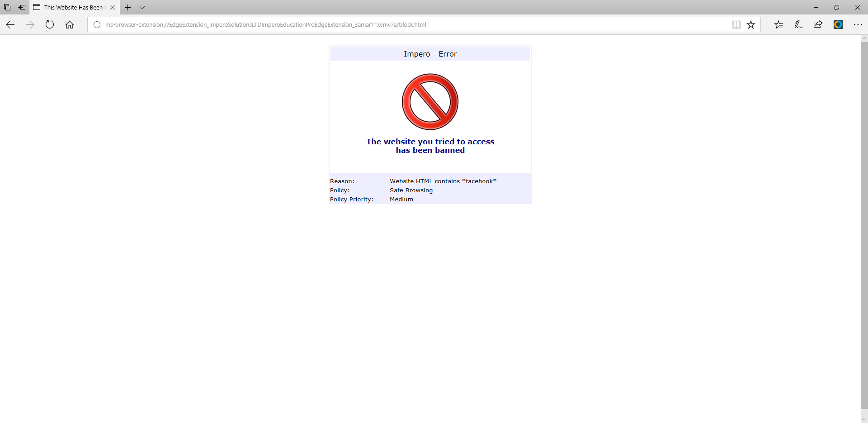Add notes with the pen icon
Image resolution: width=868 pixels, height=423 pixels.
point(798,25)
